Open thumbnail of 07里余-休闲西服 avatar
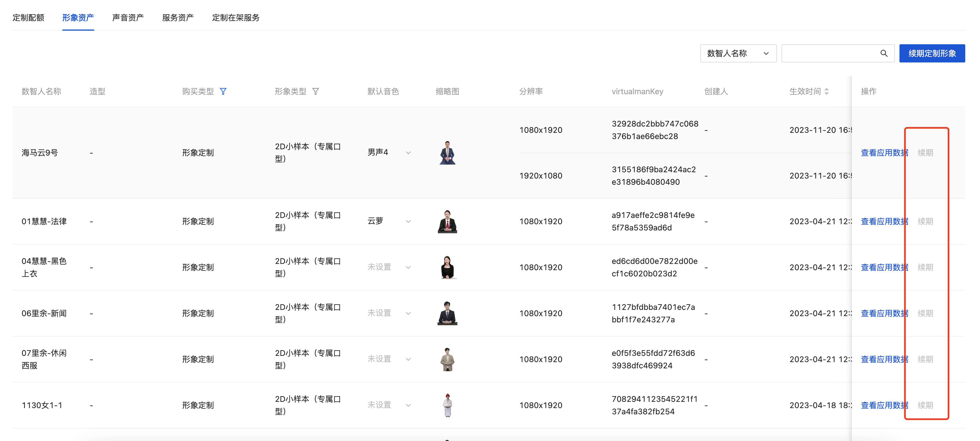980x441 pixels. [447, 359]
